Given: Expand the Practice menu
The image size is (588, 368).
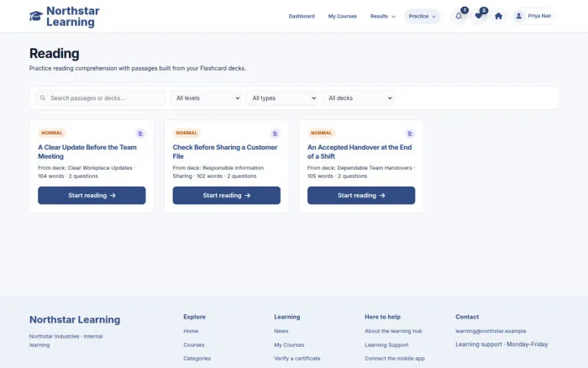Looking at the screenshot, I should click(x=422, y=16).
